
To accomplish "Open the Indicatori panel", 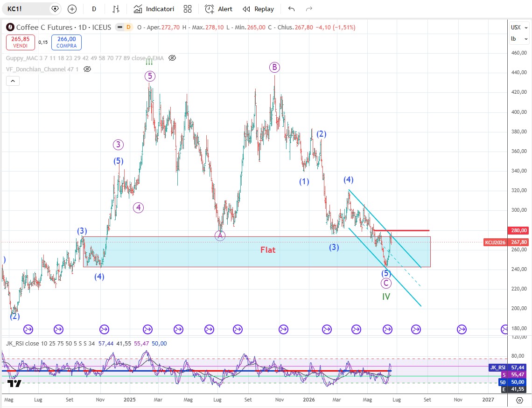I will (154, 9).
